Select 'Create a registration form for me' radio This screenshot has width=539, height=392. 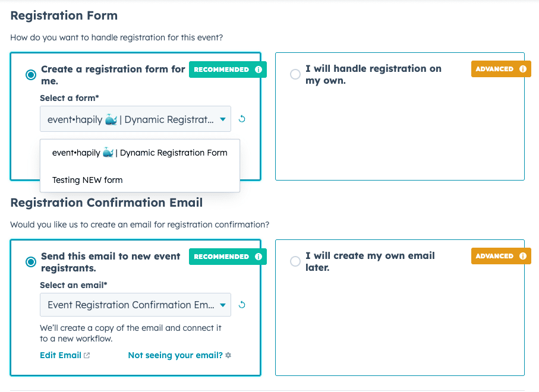click(31, 75)
